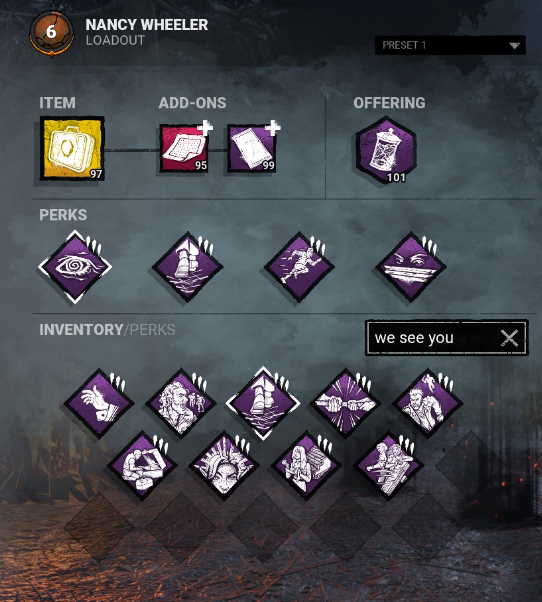The height and width of the screenshot is (602, 542).
Task: Click the red add-on numbered 95
Action: tap(184, 148)
